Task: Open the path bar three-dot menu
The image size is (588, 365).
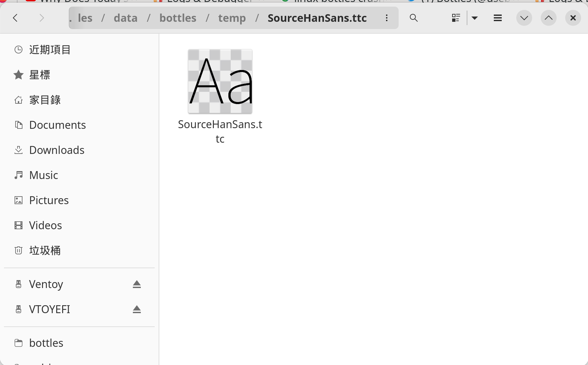Action: 386,18
